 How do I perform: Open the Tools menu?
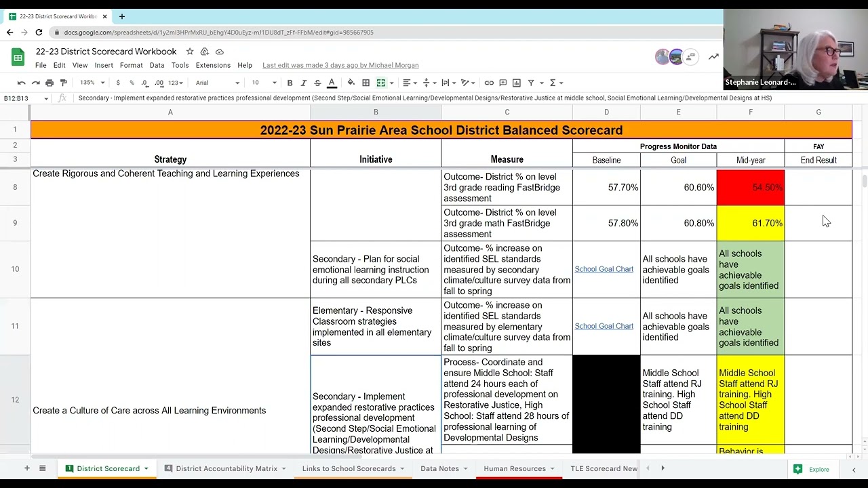[x=180, y=65]
